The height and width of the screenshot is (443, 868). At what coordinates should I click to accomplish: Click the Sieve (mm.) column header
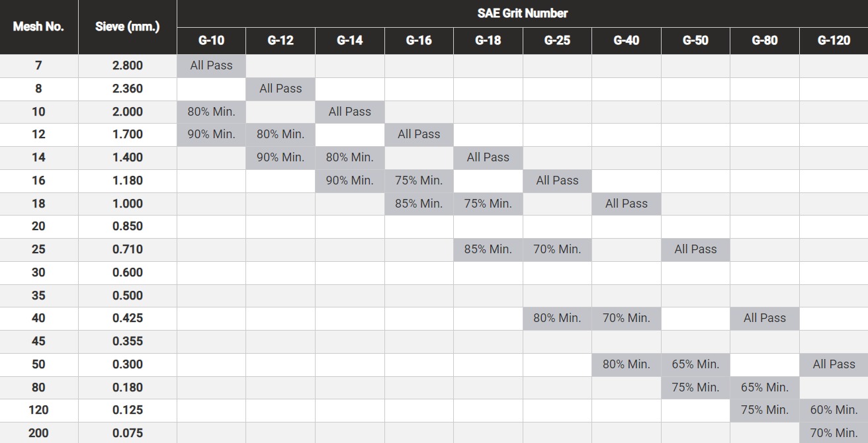pyautogui.click(x=127, y=27)
